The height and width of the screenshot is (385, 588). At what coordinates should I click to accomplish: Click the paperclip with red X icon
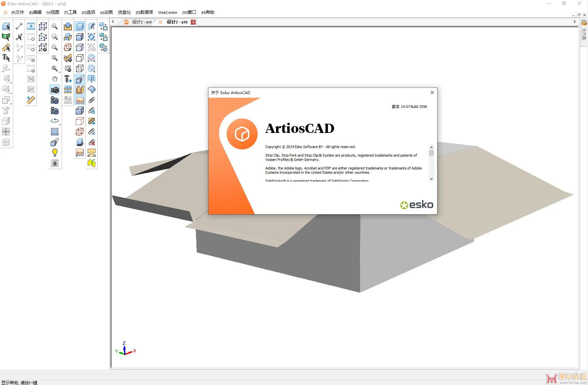tap(92, 142)
